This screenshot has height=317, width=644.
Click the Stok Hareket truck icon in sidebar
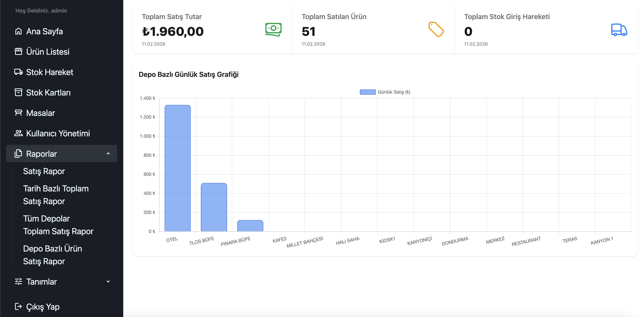pyautogui.click(x=18, y=72)
